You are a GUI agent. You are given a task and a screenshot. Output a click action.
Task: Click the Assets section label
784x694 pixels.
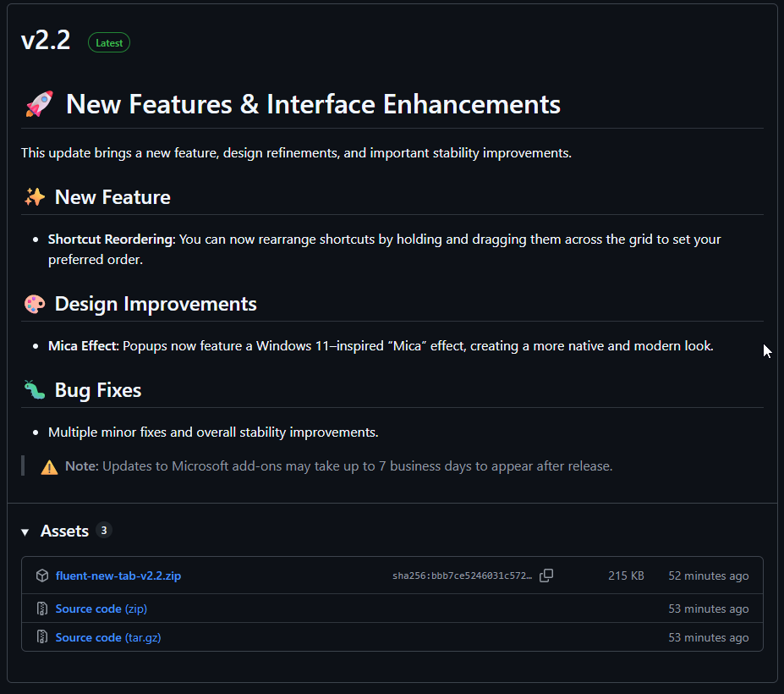click(x=64, y=531)
